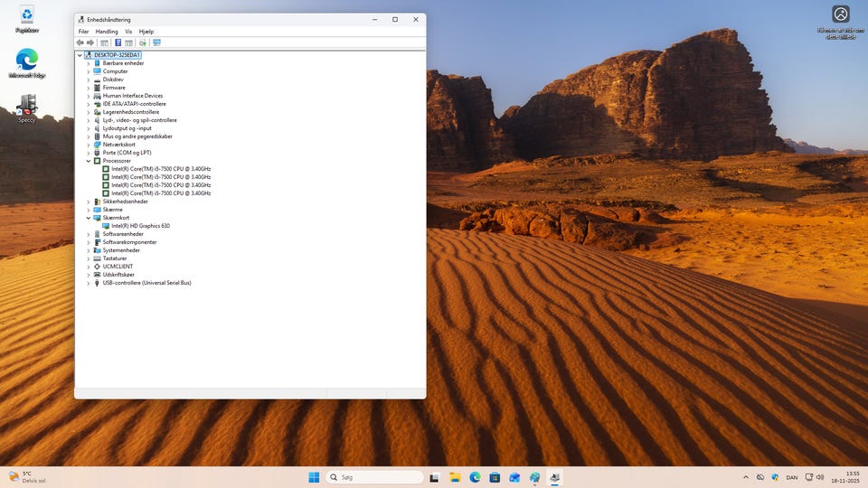868x488 pixels.
Task: Open Microsoft Store from the taskbar
Action: click(495, 477)
